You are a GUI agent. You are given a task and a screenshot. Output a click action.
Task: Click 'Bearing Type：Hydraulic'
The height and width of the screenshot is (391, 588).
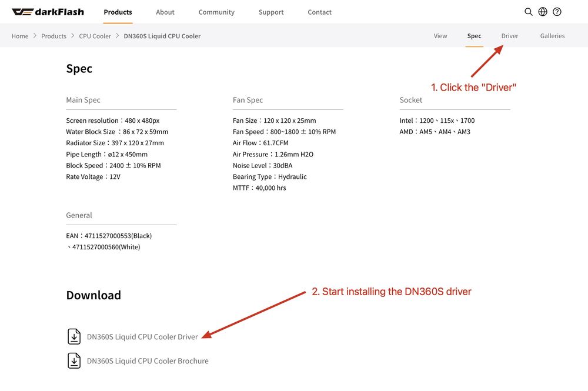pyautogui.click(x=270, y=176)
